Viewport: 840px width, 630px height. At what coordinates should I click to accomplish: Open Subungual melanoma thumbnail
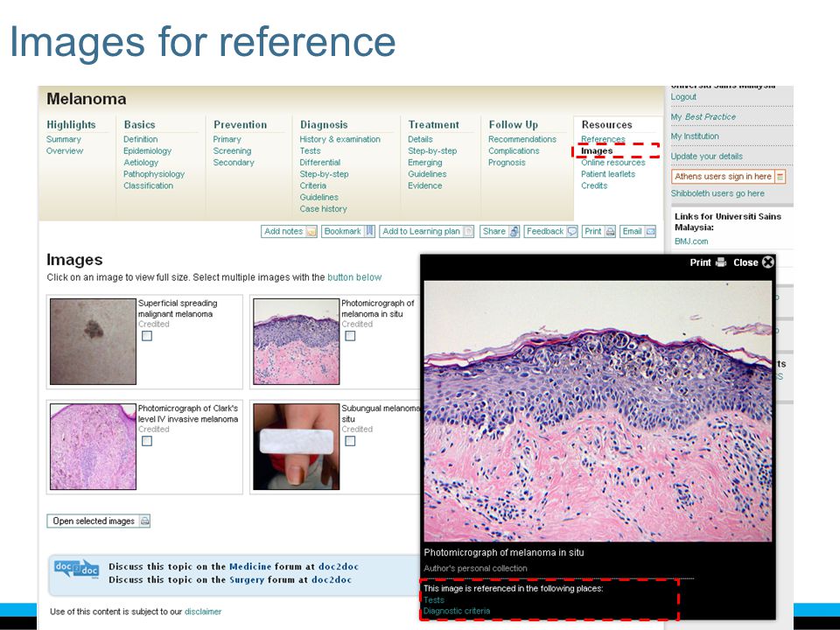pos(297,447)
